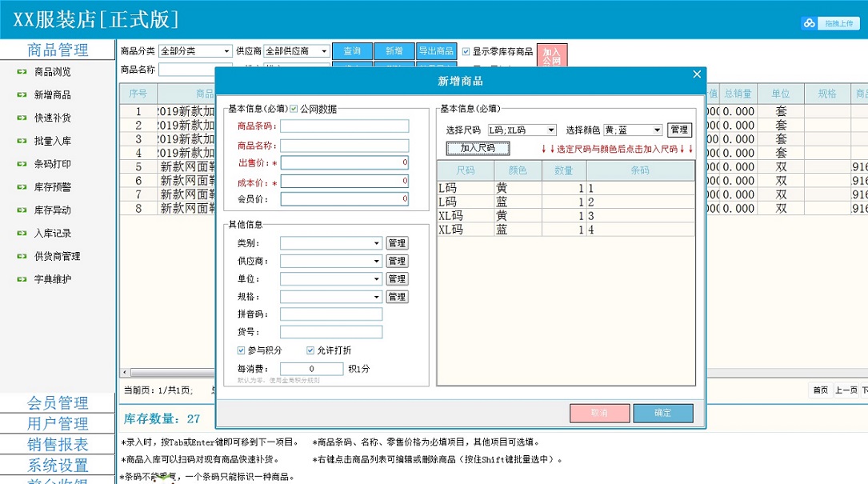Open 字典维护 from the sidebar
Image resolution: width=868 pixels, height=484 pixels.
coord(51,278)
